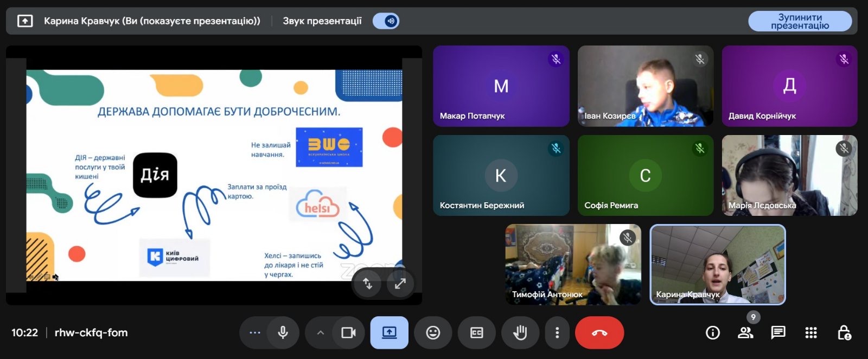
Task: Raise your hand
Action: pyautogui.click(x=520, y=332)
